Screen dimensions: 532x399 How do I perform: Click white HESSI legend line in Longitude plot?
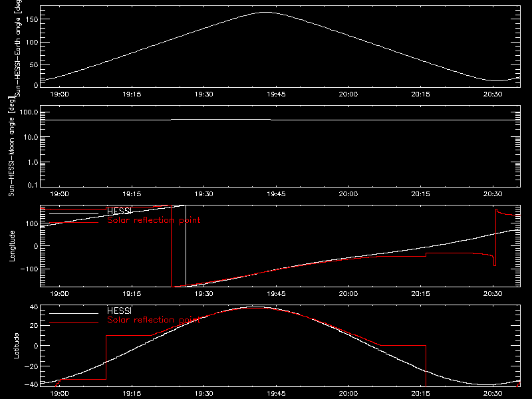[x=74, y=213]
